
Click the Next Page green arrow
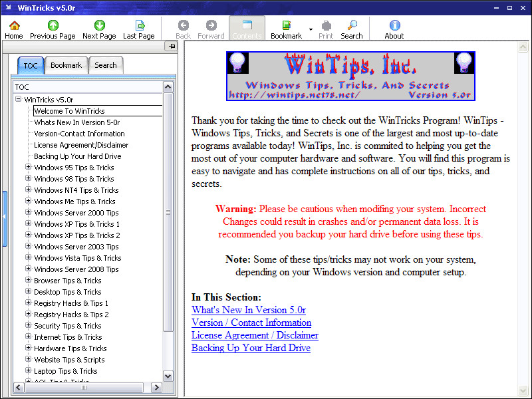click(99, 25)
